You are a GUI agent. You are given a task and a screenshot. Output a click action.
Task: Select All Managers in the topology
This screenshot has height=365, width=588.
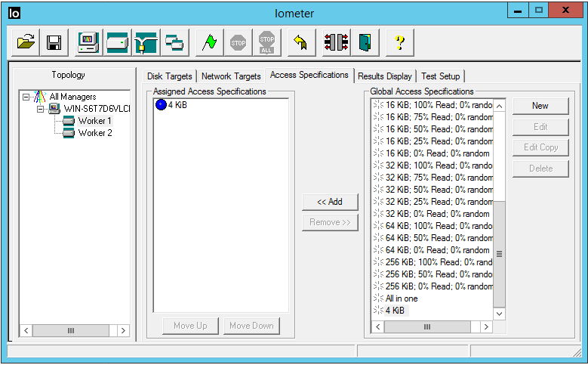pyautogui.click(x=72, y=97)
